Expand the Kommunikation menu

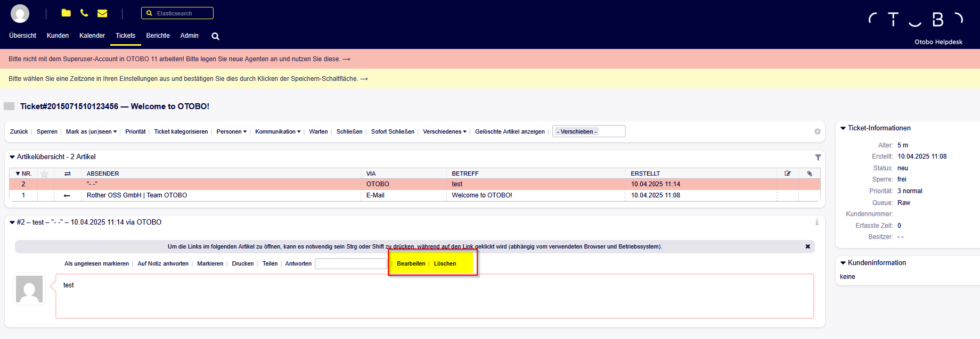277,131
